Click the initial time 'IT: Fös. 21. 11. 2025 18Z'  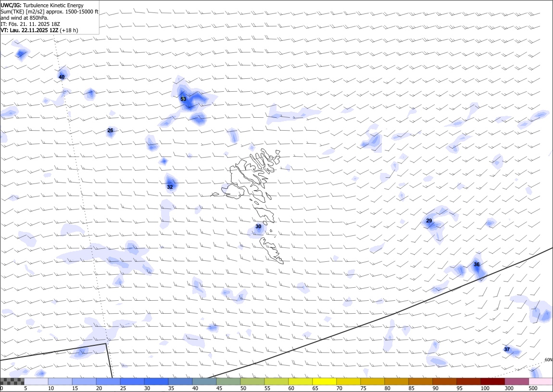[30, 24]
